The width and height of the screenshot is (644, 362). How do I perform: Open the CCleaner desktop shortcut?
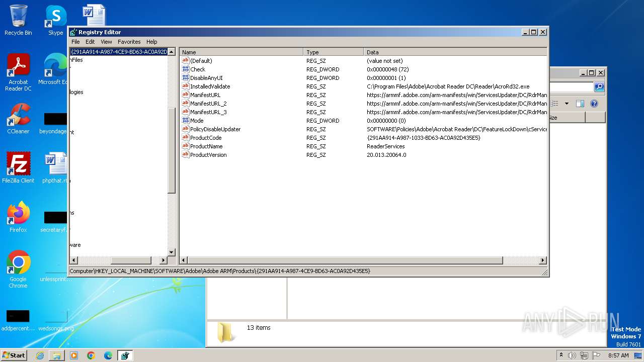tap(18, 119)
